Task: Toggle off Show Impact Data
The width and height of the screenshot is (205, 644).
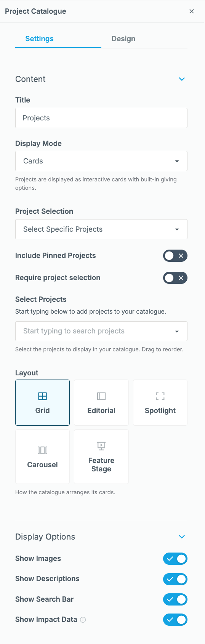Action: 175,620
